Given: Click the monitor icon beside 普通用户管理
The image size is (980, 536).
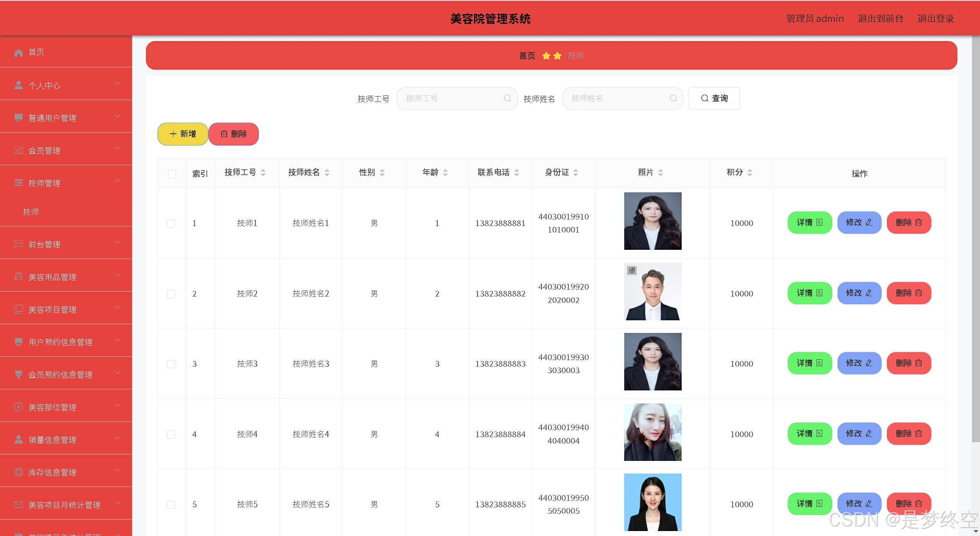Looking at the screenshot, I should (x=18, y=118).
